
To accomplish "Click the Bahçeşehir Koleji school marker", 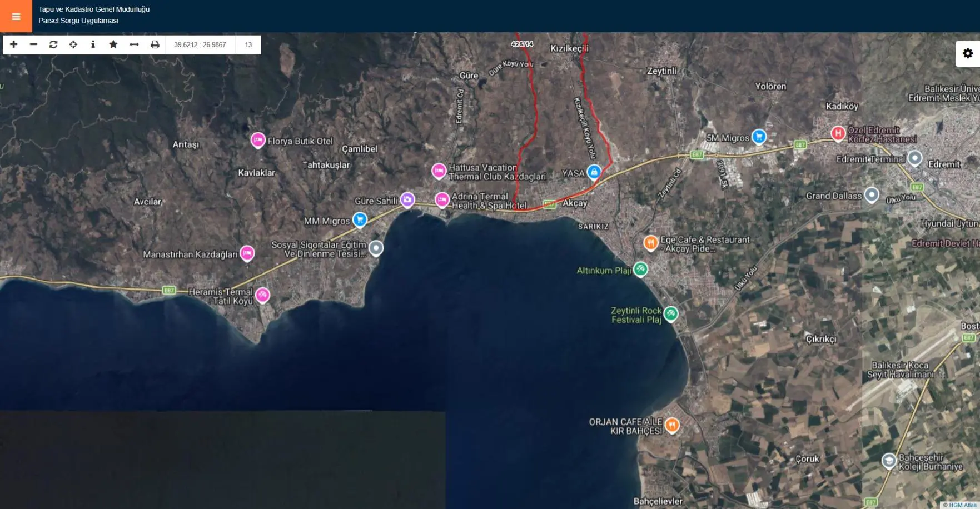I will [889, 461].
